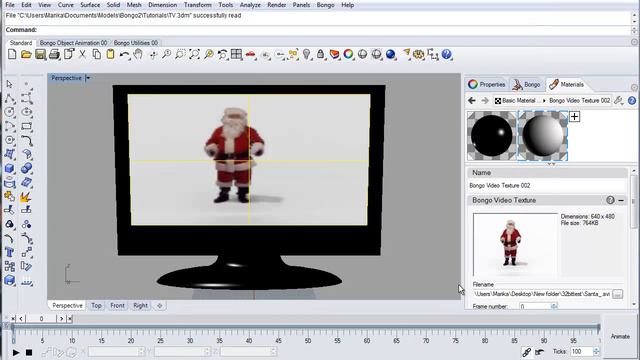
Task: Save the model with disk icon
Action: (x=40, y=54)
